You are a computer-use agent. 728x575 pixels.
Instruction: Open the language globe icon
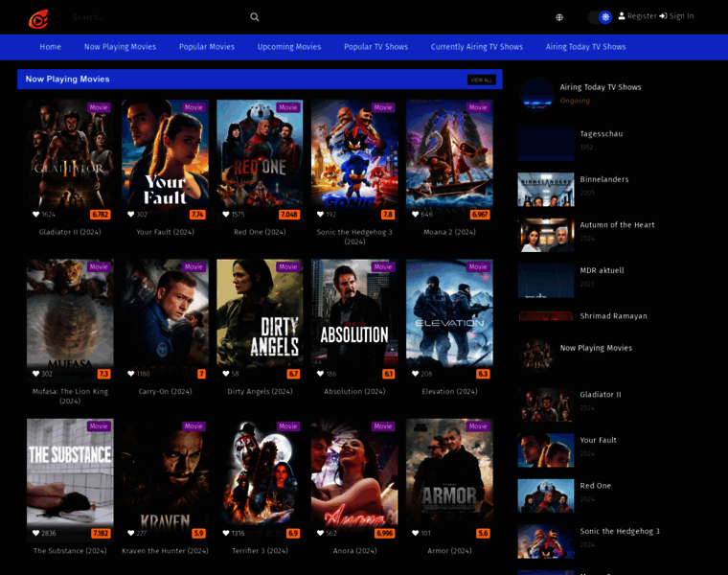(559, 17)
